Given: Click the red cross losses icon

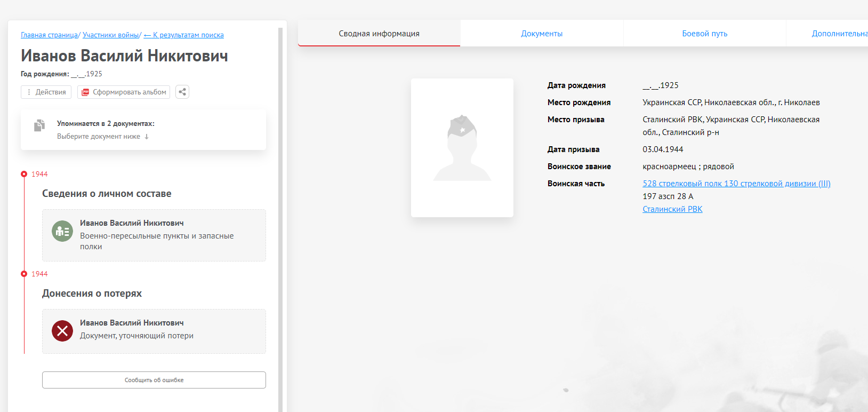Looking at the screenshot, I should point(62,331).
